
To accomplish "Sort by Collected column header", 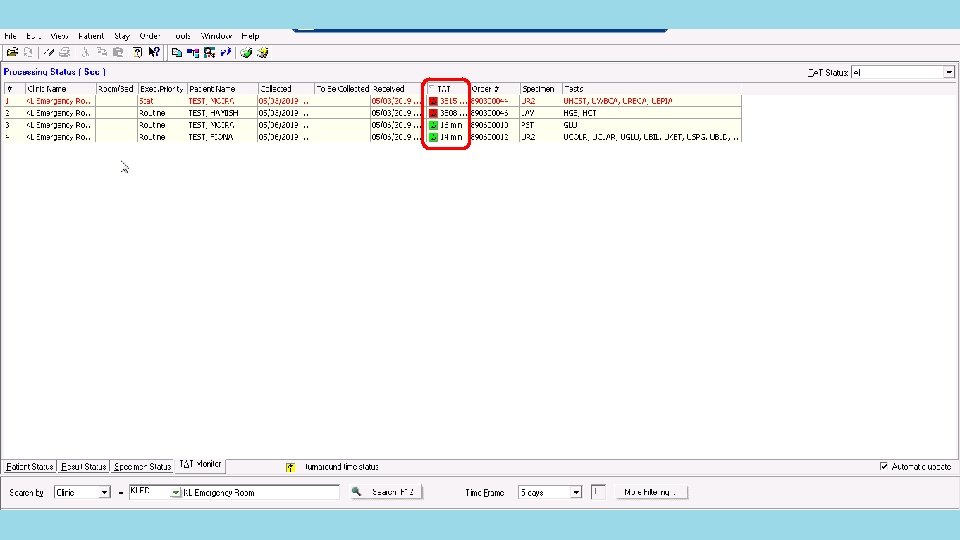I will (286, 89).
